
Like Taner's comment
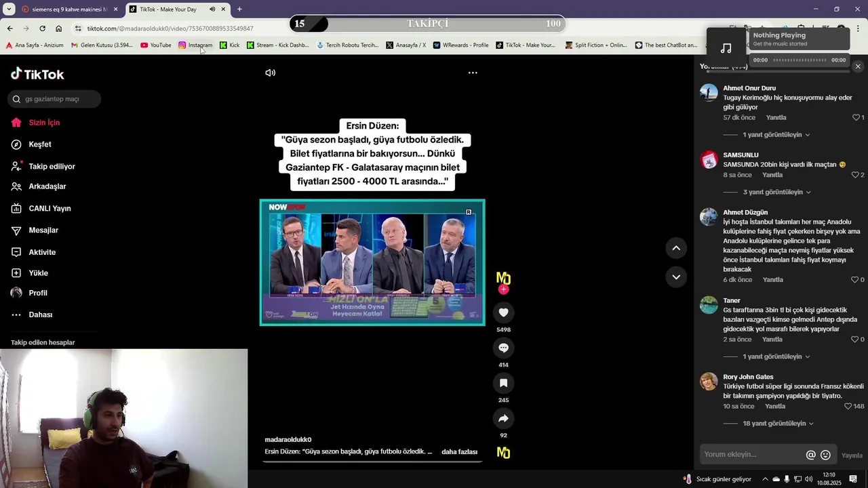[855, 339]
